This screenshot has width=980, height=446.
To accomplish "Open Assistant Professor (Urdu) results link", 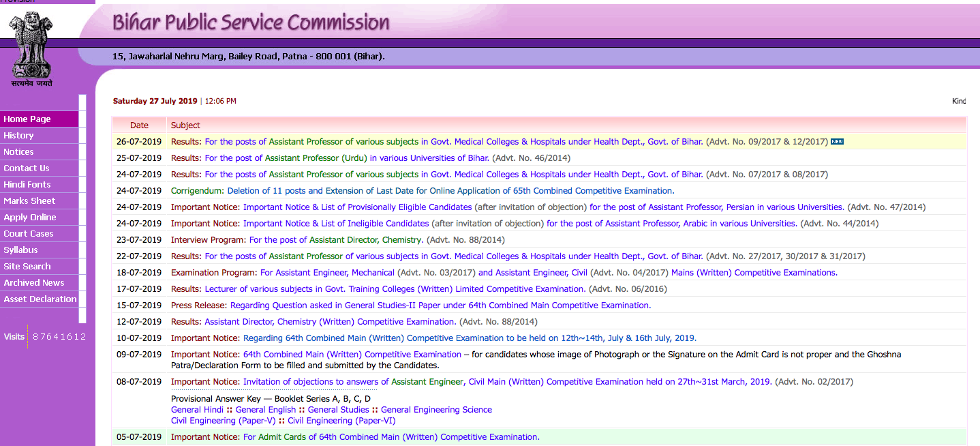I will pyautogui.click(x=347, y=158).
